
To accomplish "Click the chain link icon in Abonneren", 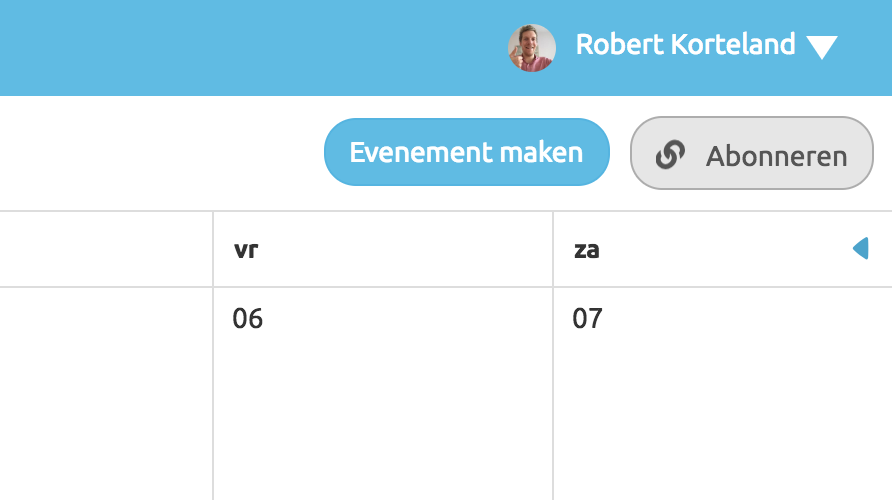I will point(669,155).
